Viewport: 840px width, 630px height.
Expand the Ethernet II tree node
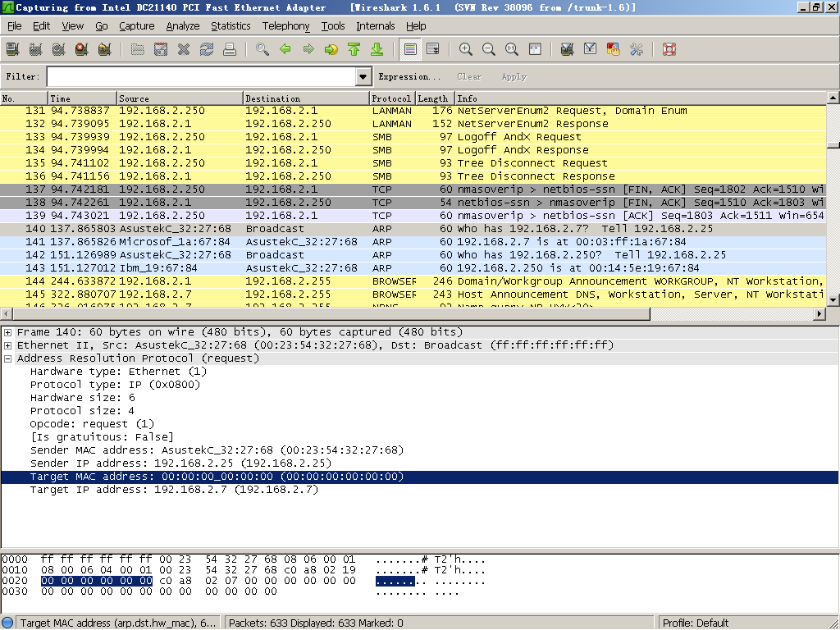(8, 345)
